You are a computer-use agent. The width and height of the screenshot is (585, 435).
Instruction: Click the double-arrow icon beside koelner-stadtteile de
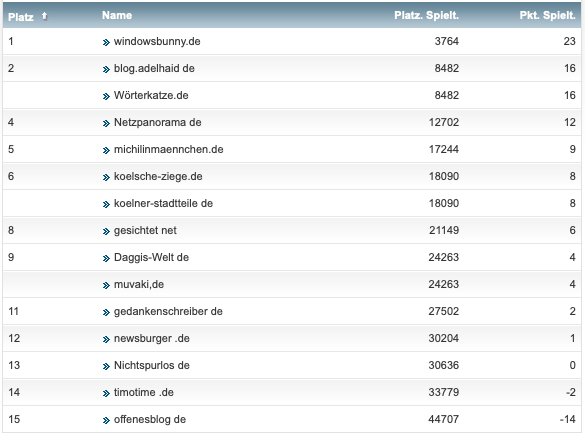106,204
